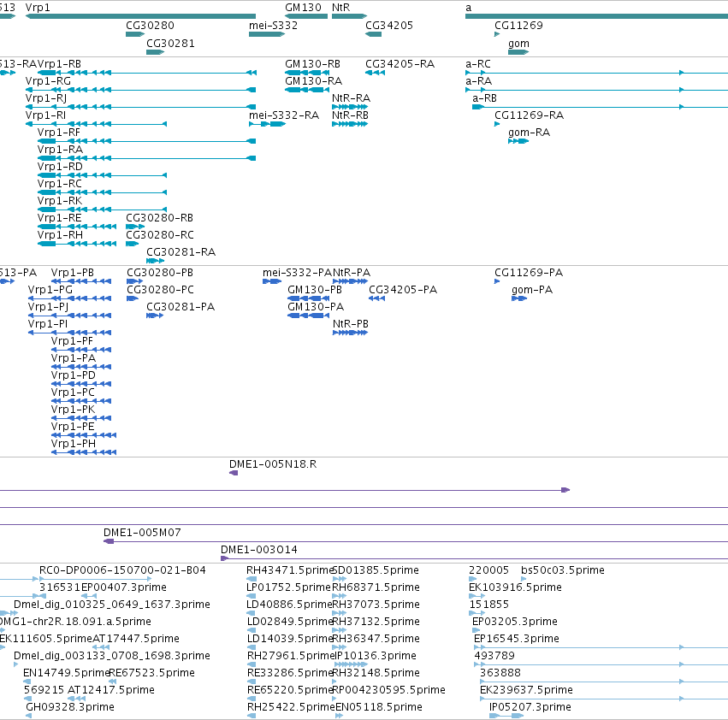This screenshot has height=720, width=728.
Task: Select the CG30280 gene feature
Action: (135, 34)
